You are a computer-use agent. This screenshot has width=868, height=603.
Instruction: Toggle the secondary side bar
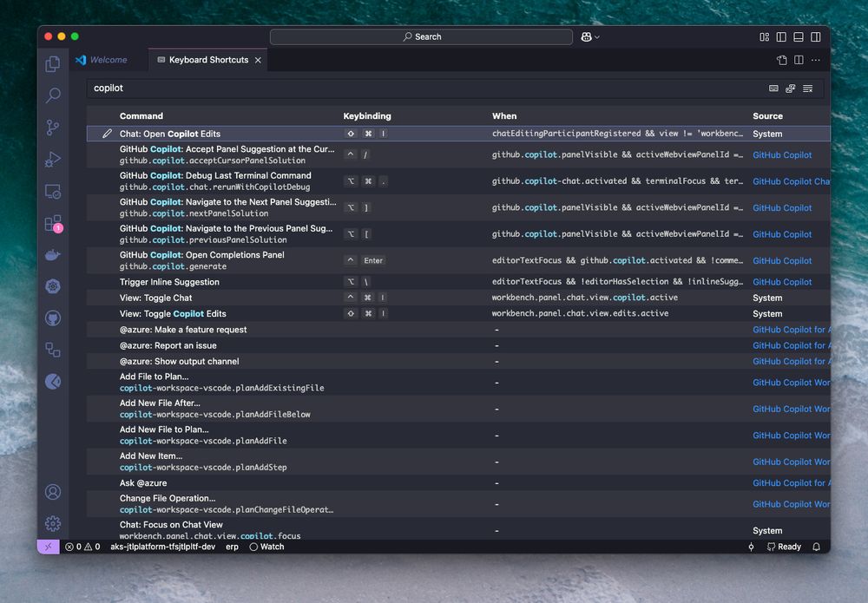[x=815, y=37]
